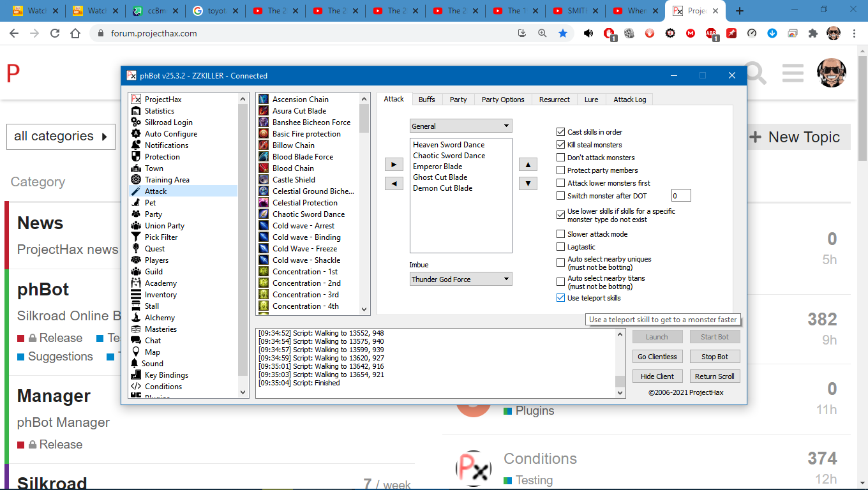Select the Pick Filter funnel icon
868x490 pixels.
coord(135,237)
